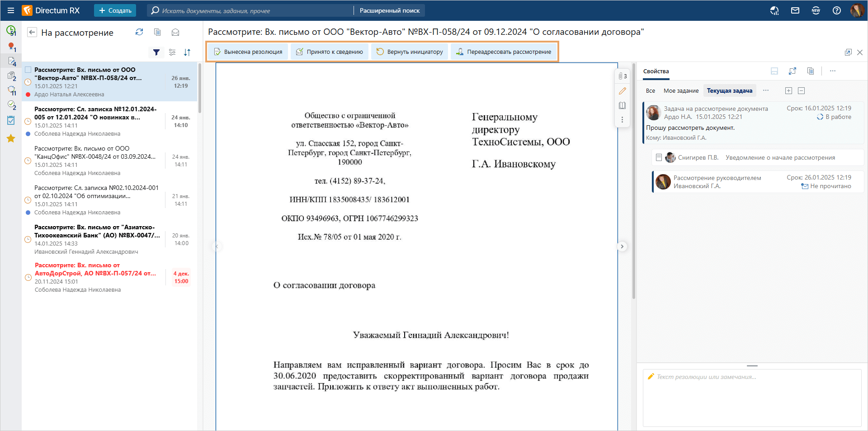This screenshot has height=431, width=868.
Task: Click the document preview vertical scrollbar
Action: [x=633, y=181]
